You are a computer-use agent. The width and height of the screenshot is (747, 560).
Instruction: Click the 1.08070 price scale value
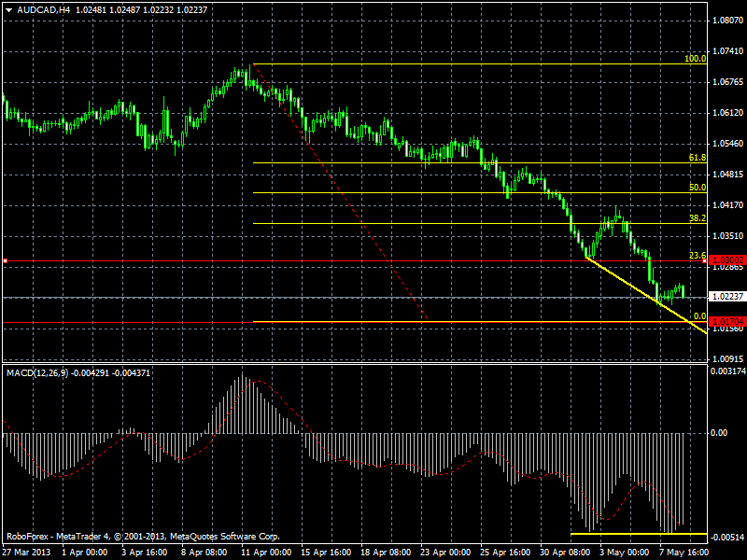coord(727,21)
